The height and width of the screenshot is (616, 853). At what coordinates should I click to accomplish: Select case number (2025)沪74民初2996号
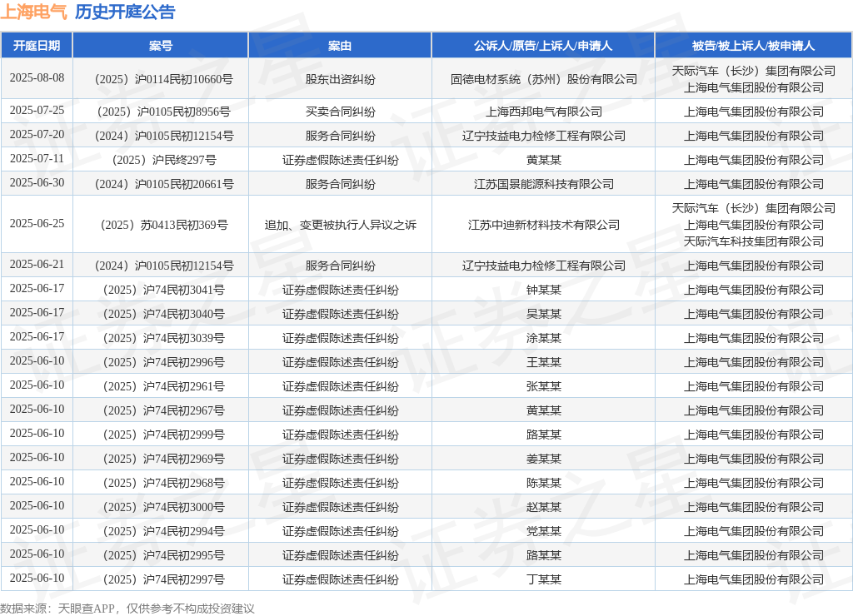[164, 363]
